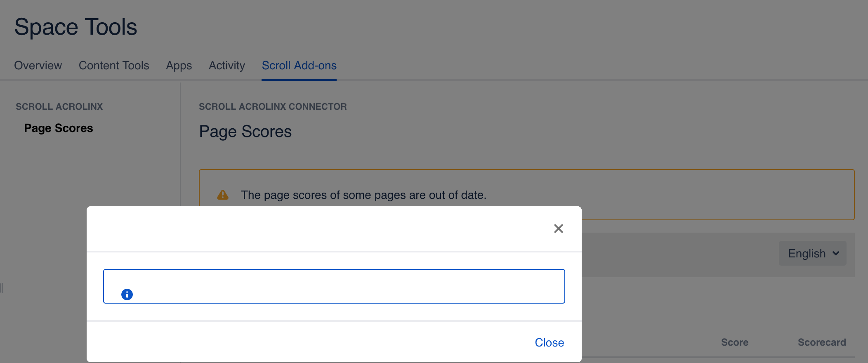Open the Overview tab
This screenshot has width=868, height=363.
tap(38, 66)
